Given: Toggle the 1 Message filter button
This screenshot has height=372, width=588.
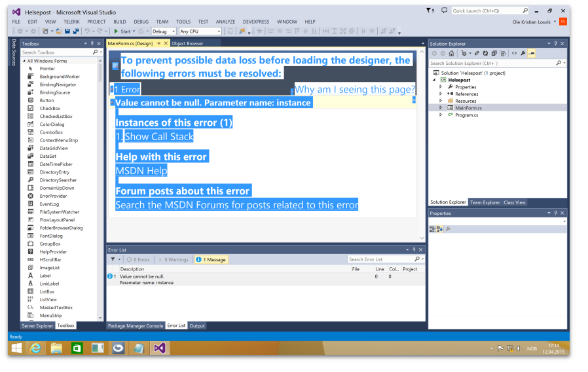Looking at the screenshot, I should tap(211, 259).
